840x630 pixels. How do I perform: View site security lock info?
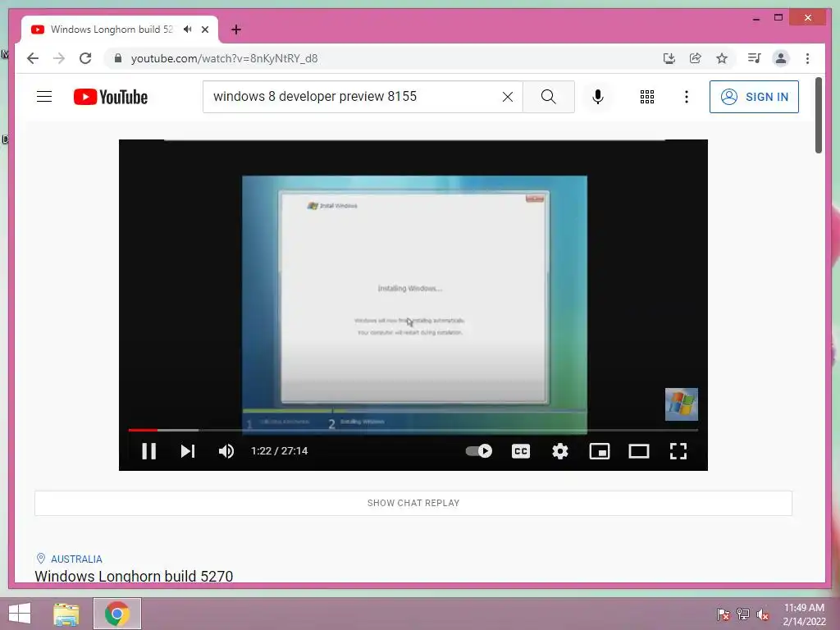click(118, 58)
